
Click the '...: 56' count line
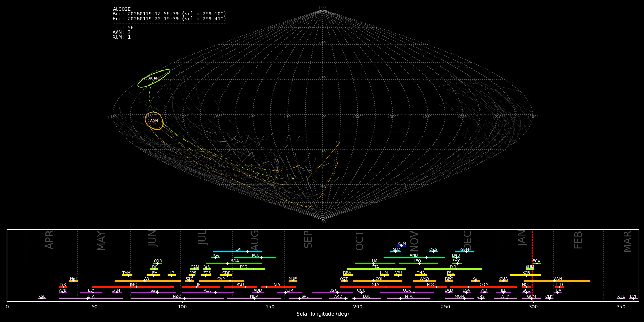(x=123, y=28)
